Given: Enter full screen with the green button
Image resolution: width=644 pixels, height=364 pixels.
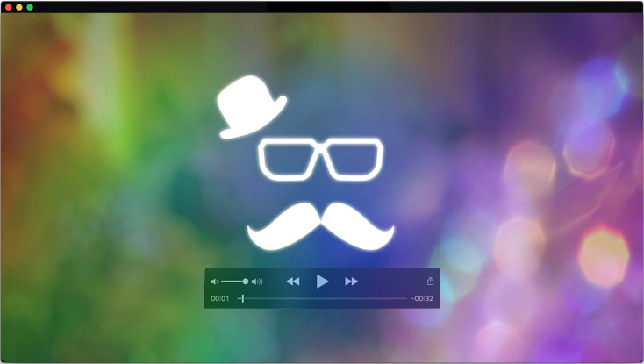Looking at the screenshot, I should point(30,7).
